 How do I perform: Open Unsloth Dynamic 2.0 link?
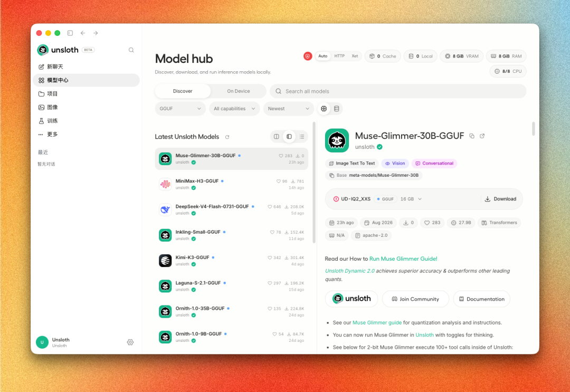350,271
